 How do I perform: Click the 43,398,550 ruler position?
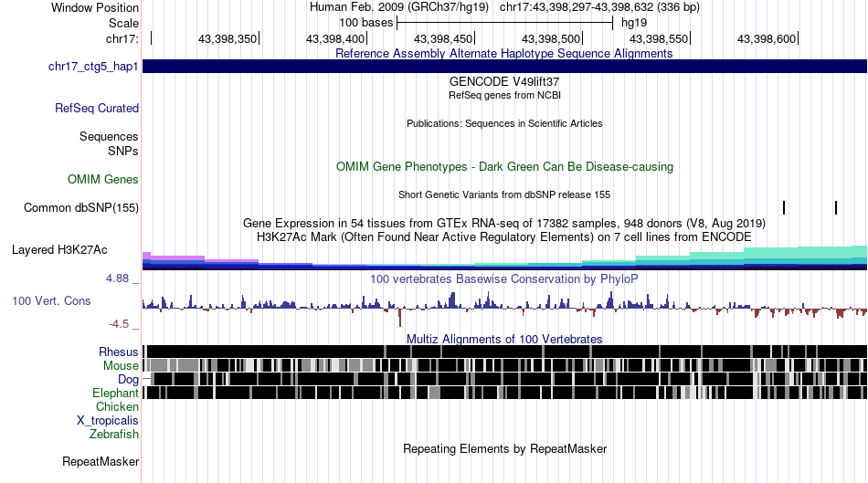pos(659,38)
